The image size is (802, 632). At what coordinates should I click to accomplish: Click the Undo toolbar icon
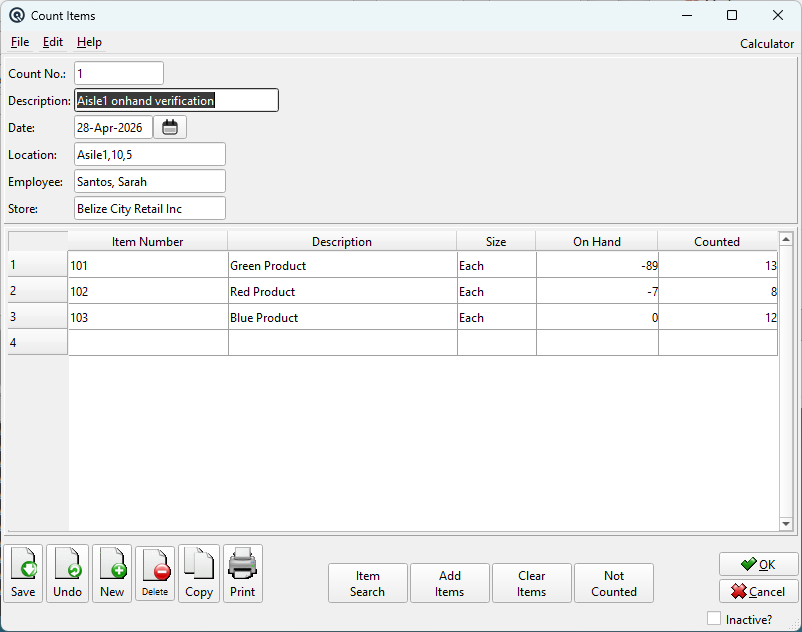tap(68, 573)
